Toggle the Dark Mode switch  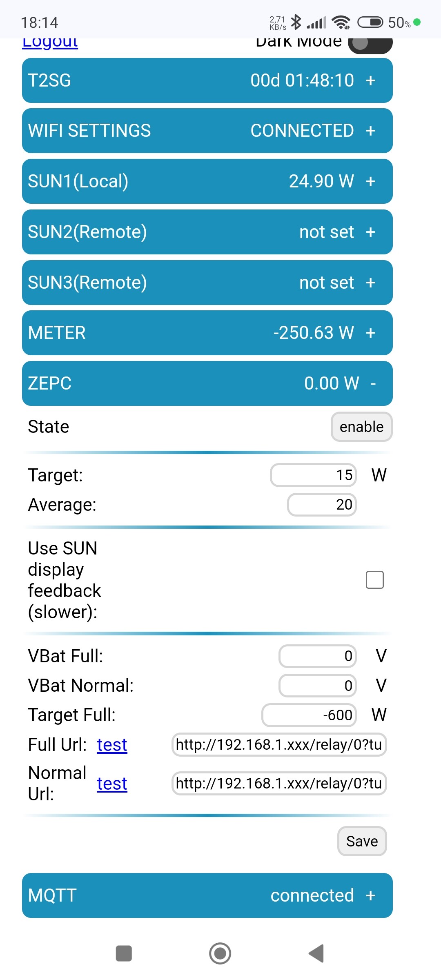point(370,43)
